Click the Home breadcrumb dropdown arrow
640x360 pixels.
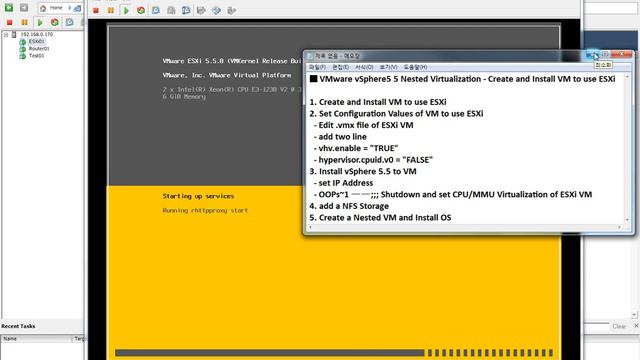(69, 8)
